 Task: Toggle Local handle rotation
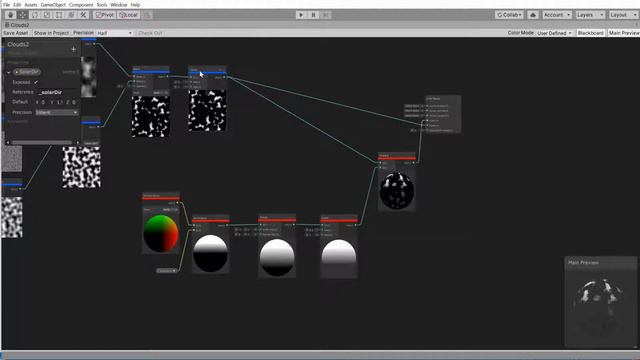129,15
